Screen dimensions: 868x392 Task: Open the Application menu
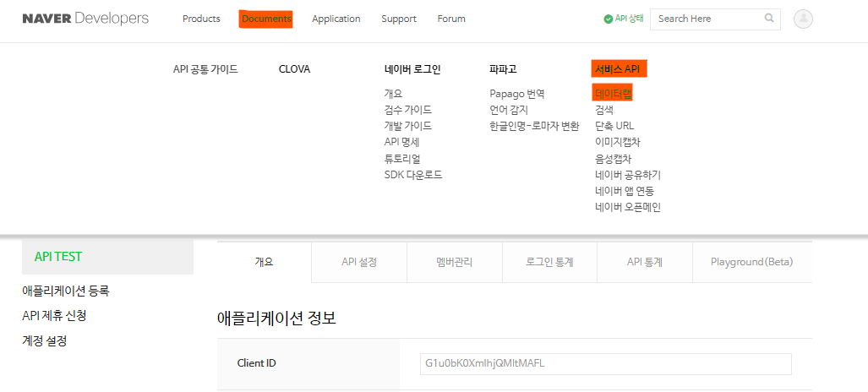[x=336, y=19]
